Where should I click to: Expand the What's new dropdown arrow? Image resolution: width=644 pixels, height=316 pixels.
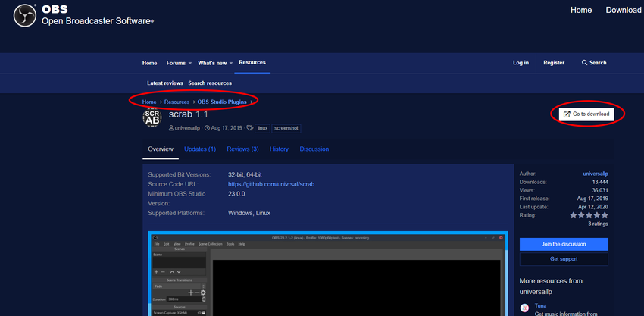(231, 64)
